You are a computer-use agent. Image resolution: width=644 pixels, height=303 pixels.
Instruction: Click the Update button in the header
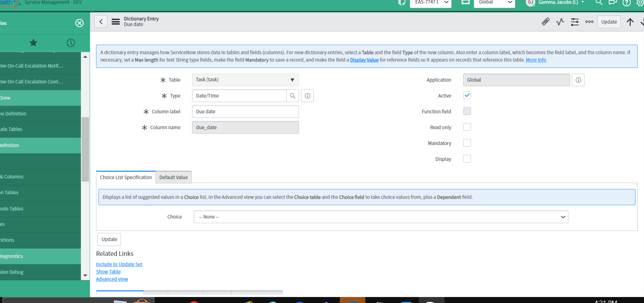[x=609, y=22]
